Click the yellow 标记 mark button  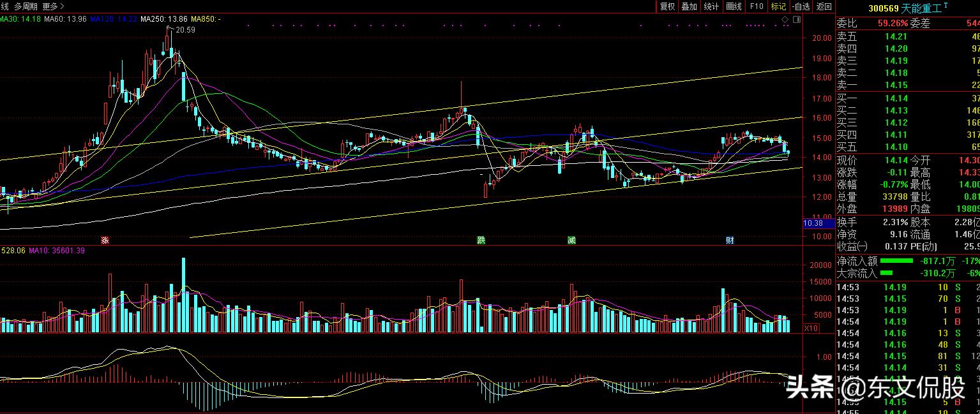pyautogui.click(x=778, y=6)
